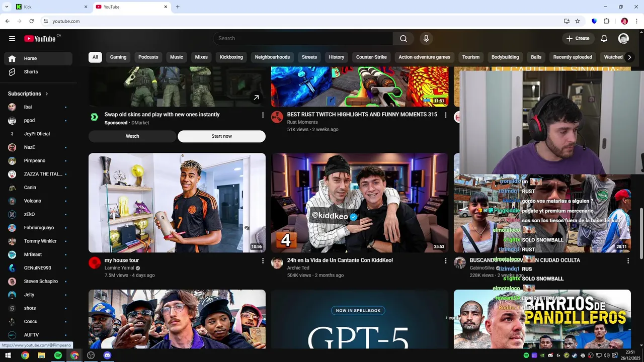Open a new Chrome tab
Viewport: 644px width, 362px height.
click(x=178, y=7)
